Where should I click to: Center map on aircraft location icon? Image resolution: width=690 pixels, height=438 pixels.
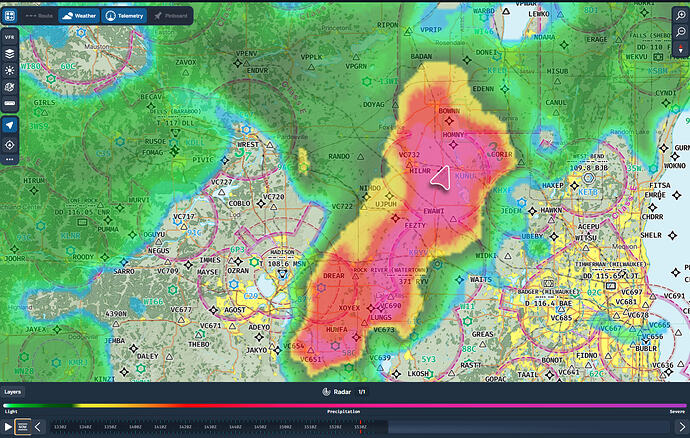coord(10,145)
